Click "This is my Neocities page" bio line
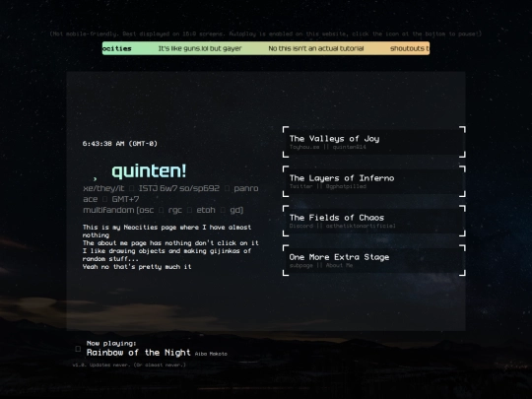 click(x=166, y=232)
